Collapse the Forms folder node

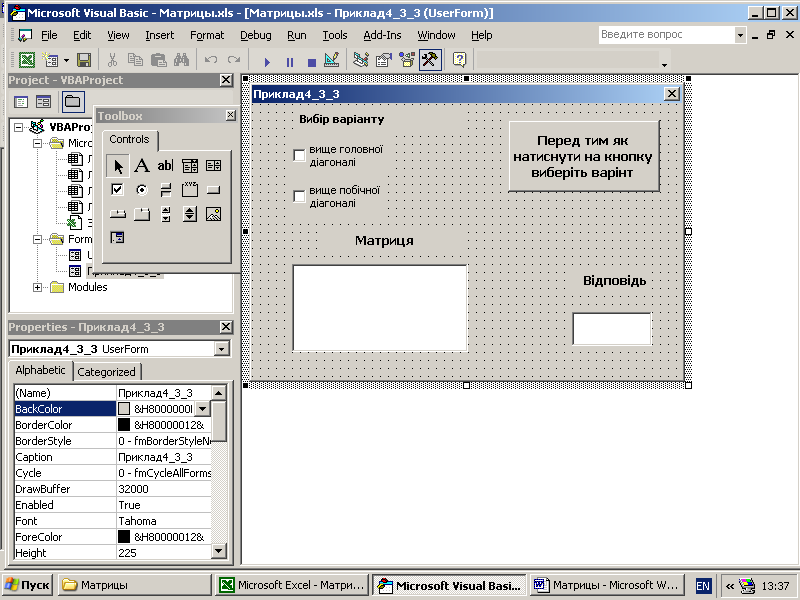click(37, 239)
